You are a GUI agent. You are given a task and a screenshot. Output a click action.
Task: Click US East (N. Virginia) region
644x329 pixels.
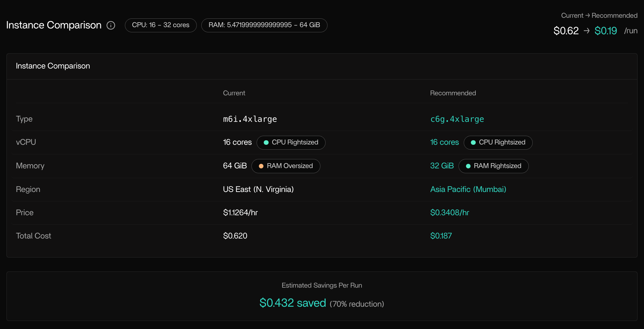pos(258,189)
